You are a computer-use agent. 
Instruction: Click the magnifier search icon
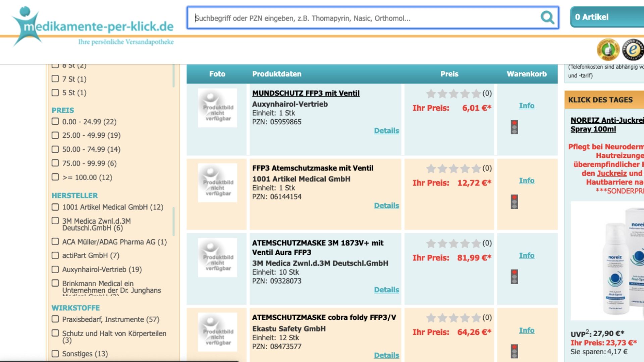click(x=547, y=17)
